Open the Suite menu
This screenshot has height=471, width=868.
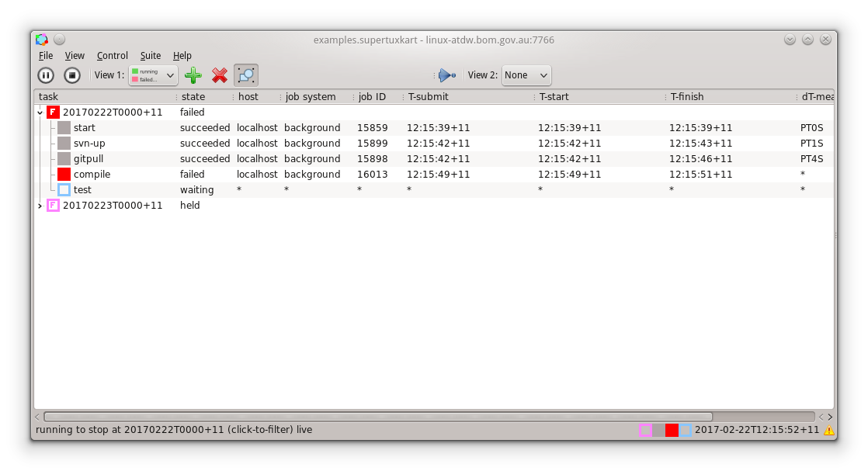151,55
